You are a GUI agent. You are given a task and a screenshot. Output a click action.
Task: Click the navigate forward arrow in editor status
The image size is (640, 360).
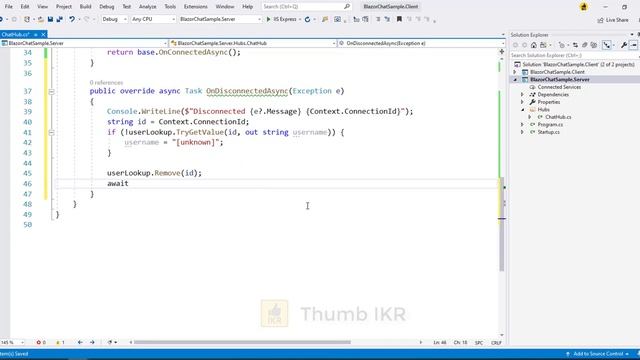92,342
